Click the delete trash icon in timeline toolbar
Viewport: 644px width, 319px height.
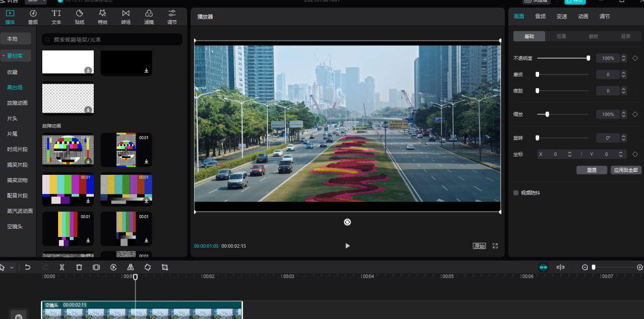point(79,267)
